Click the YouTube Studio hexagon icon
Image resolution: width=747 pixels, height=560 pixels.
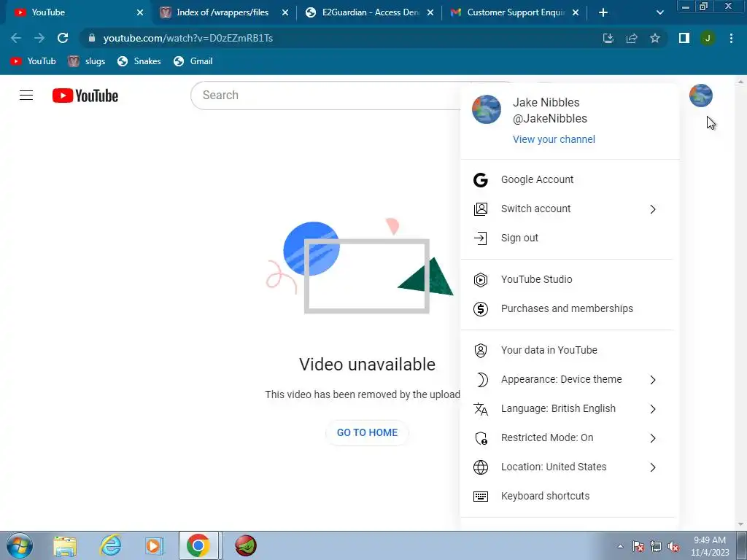(480, 279)
